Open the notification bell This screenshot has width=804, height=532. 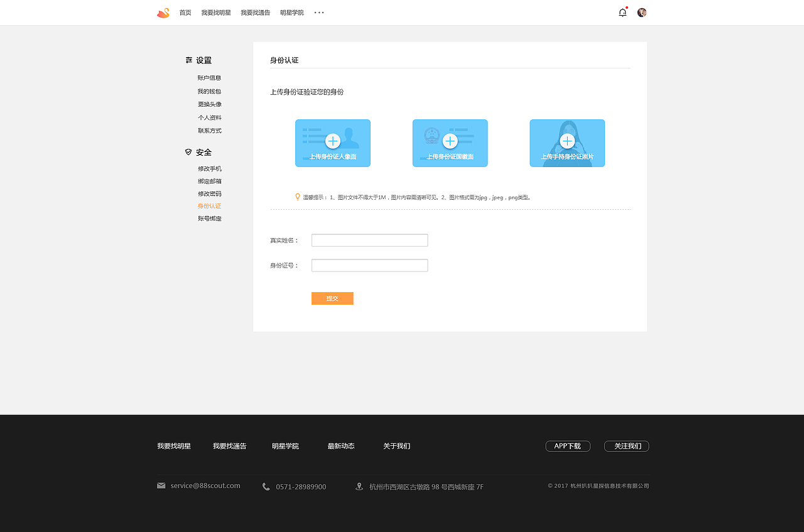622,13
